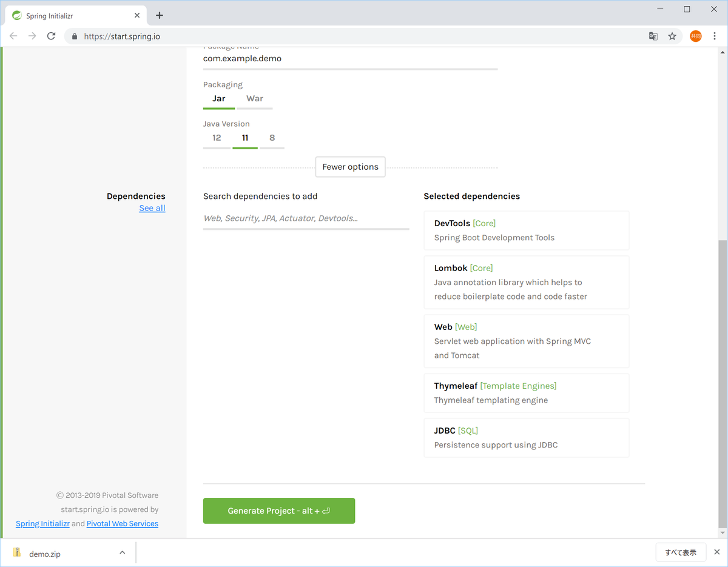The image size is (728, 567).
Task: Expand demo.zip download options chevron
Action: click(x=122, y=552)
